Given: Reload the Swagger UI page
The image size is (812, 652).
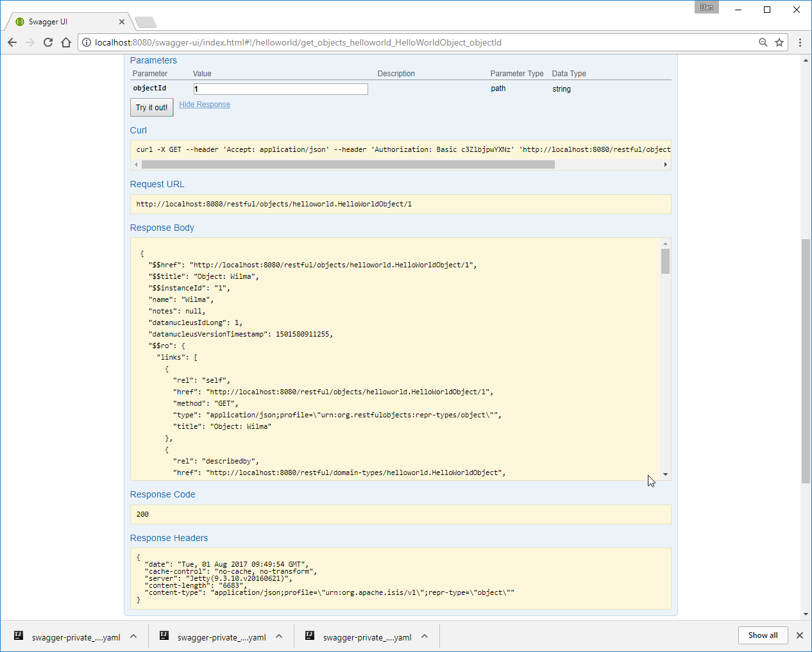Looking at the screenshot, I should pyautogui.click(x=48, y=42).
